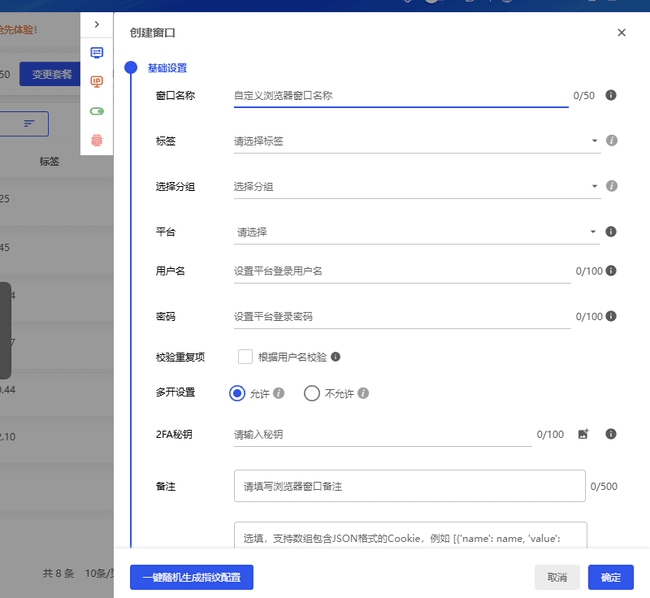Tick the 根据用户名校验 checkbox

pyautogui.click(x=245, y=357)
